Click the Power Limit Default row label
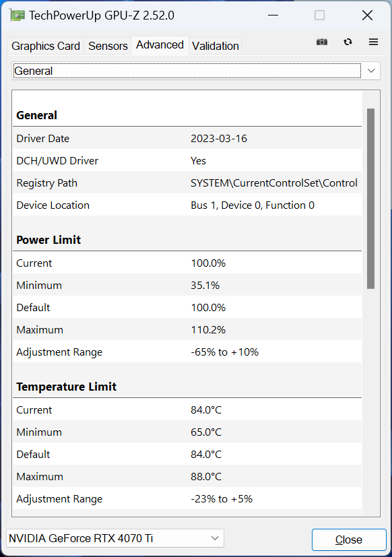Image resolution: width=392 pixels, height=557 pixels. [33, 308]
